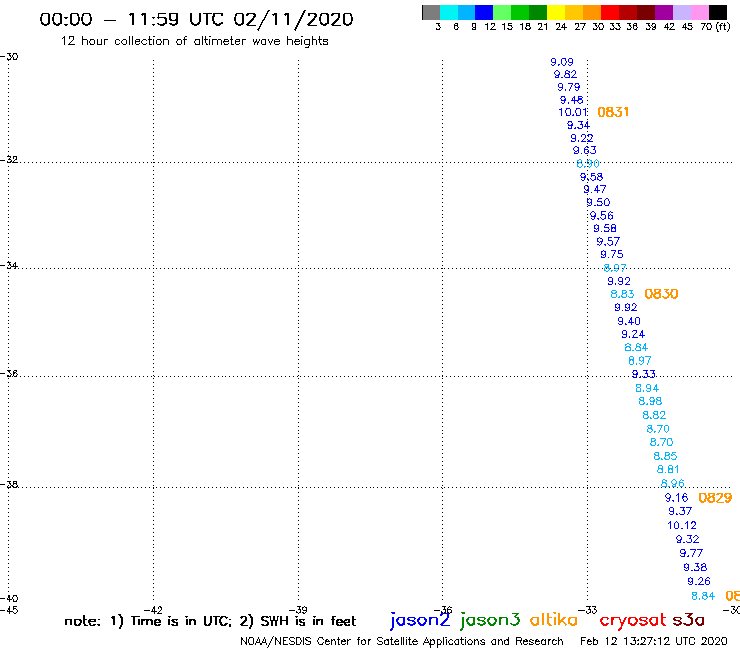Click the light blue value 8.81
This screenshot has width=740, height=650.
[x=668, y=469]
